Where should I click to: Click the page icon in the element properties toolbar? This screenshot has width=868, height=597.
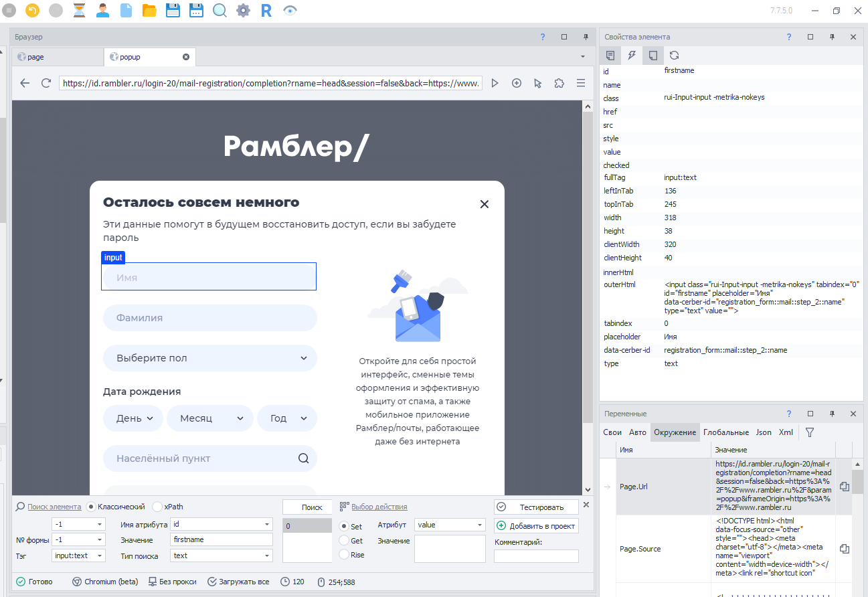(x=653, y=56)
